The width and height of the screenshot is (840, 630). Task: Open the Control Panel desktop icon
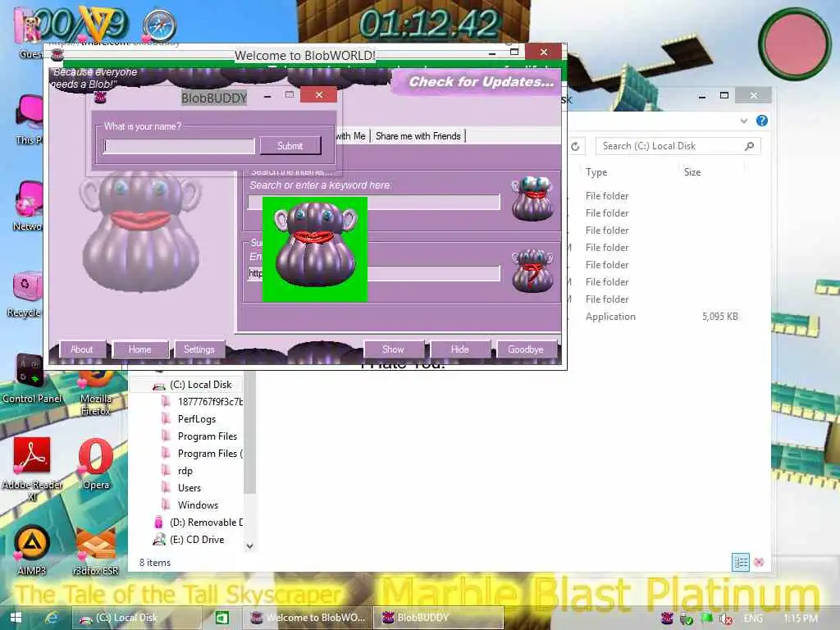(30, 378)
